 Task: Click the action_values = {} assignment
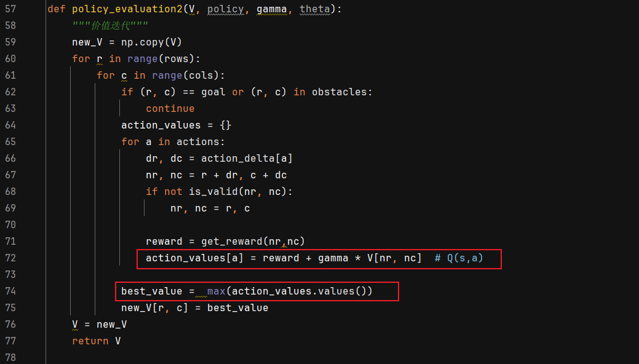176,125
